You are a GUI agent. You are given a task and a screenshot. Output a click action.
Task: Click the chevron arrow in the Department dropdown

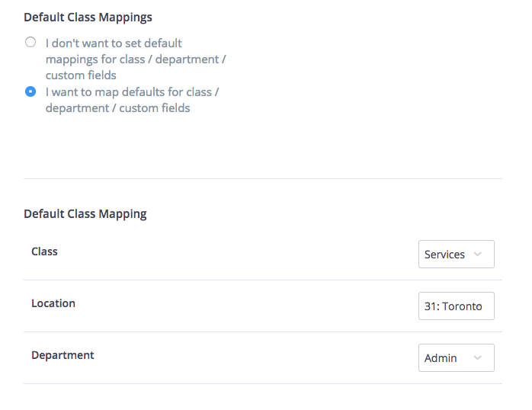tap(478, 358)
